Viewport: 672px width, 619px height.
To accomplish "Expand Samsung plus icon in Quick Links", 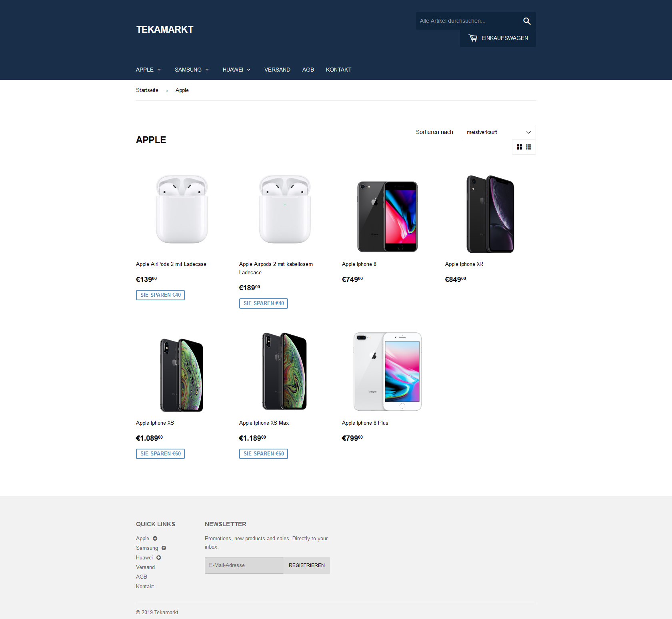I will (164, 548).
